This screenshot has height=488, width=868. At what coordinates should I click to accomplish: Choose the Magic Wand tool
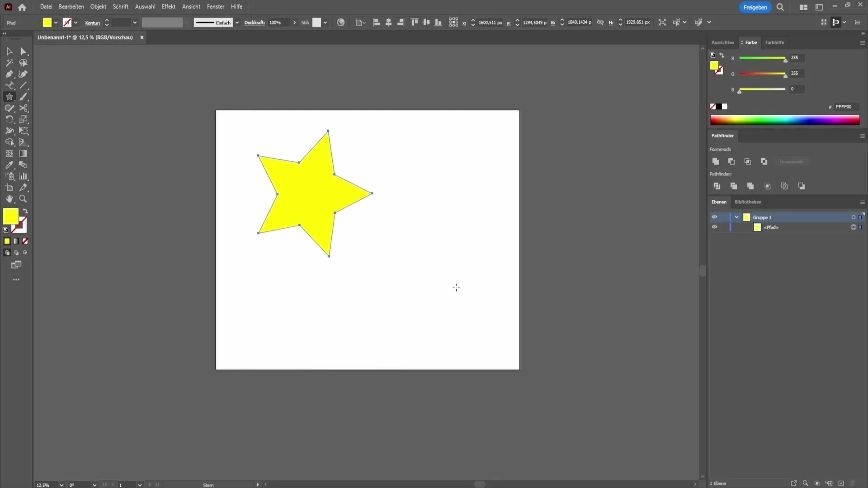click(x=9, y=63)
